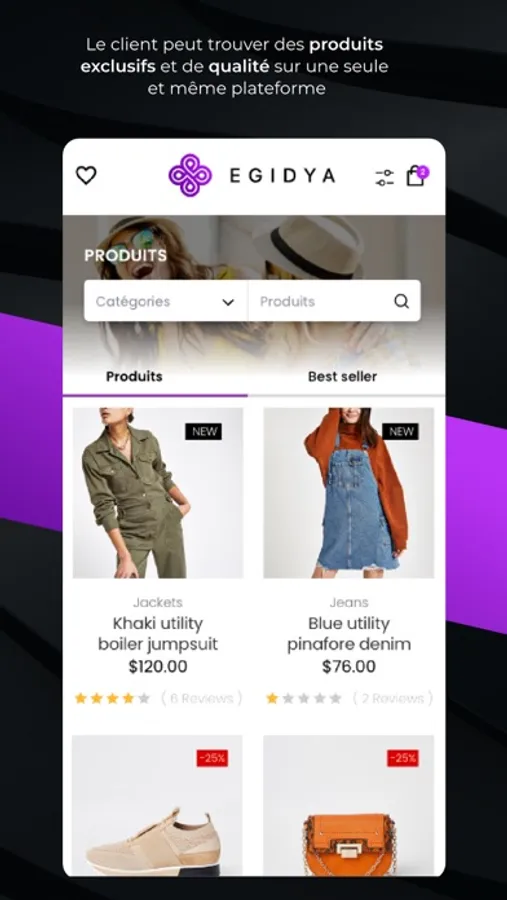This screenshot has width=507, height=900.
Task: View the 6 Reviews link
Action: (x=202, y=699)
